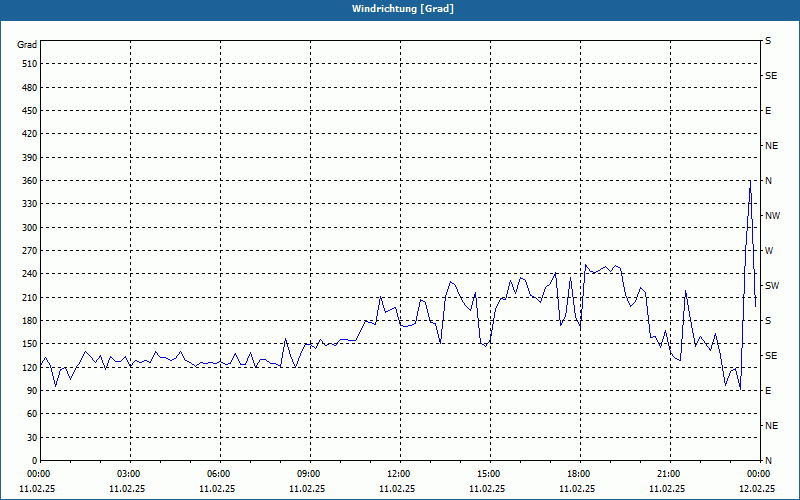Viewport: 800px width, 500px height.
Task: Select the 18:00 time label
Action: tap(577, 474)
